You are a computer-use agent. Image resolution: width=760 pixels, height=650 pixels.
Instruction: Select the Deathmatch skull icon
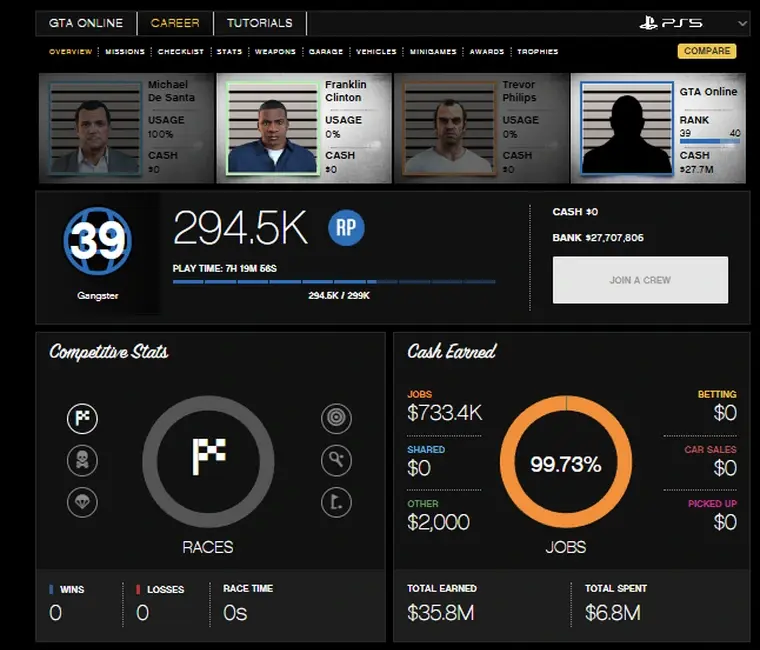point(82,460)
